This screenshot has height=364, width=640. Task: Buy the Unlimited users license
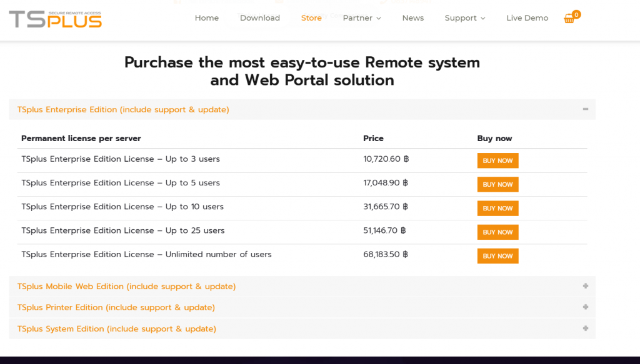[x=497, y=255]
